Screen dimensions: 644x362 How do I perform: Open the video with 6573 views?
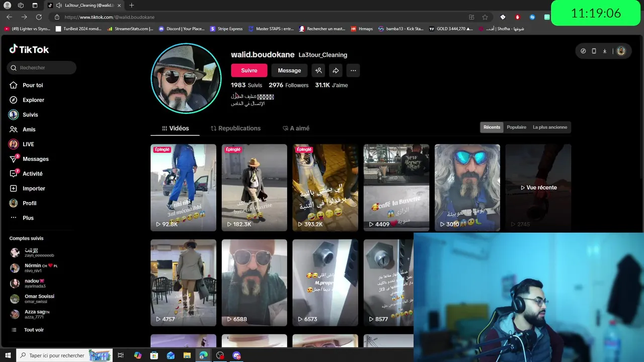click(325, 283)
